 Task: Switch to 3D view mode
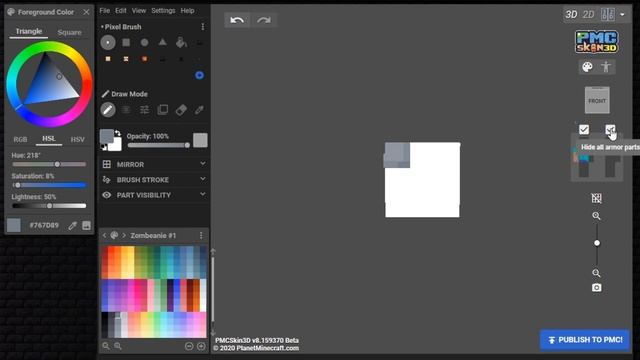pos(571,15)
